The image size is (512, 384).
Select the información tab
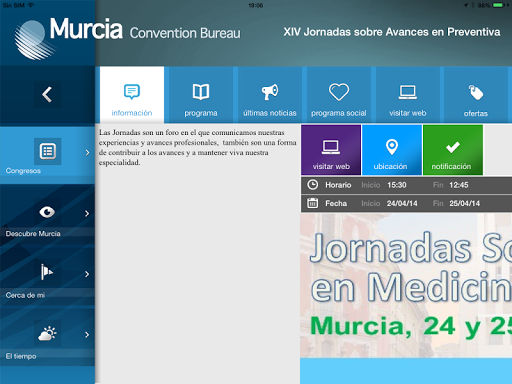pyautogui.click(x=132, y=95)
